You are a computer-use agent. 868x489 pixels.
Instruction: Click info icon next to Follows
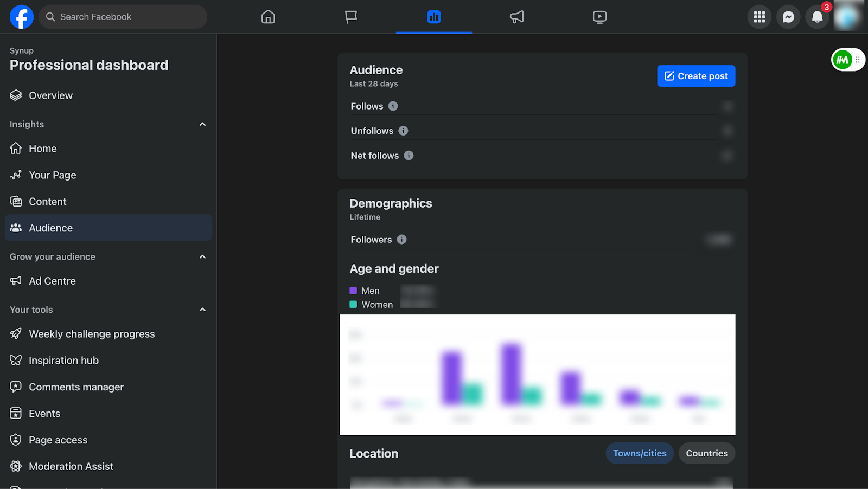[393, 106]
